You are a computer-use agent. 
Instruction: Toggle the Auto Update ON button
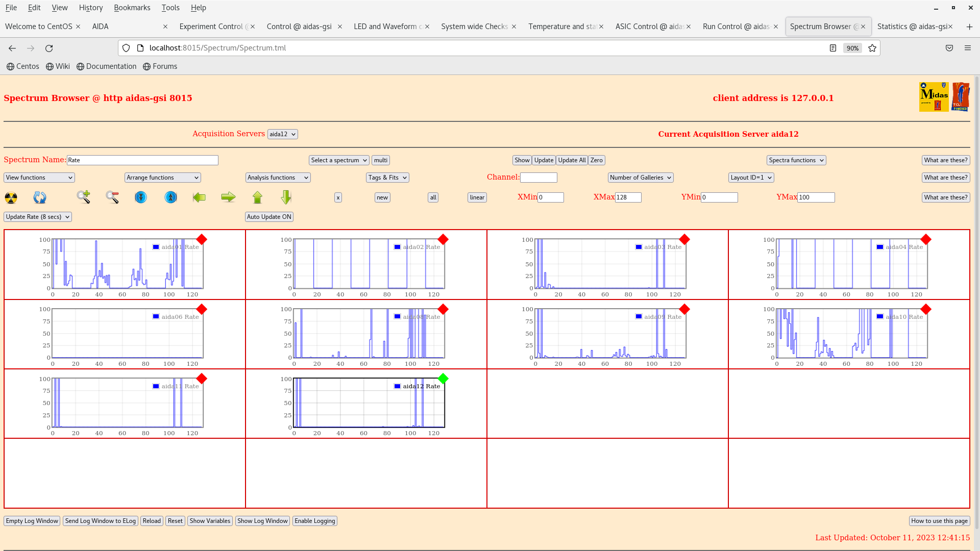[x=269, y=217]
